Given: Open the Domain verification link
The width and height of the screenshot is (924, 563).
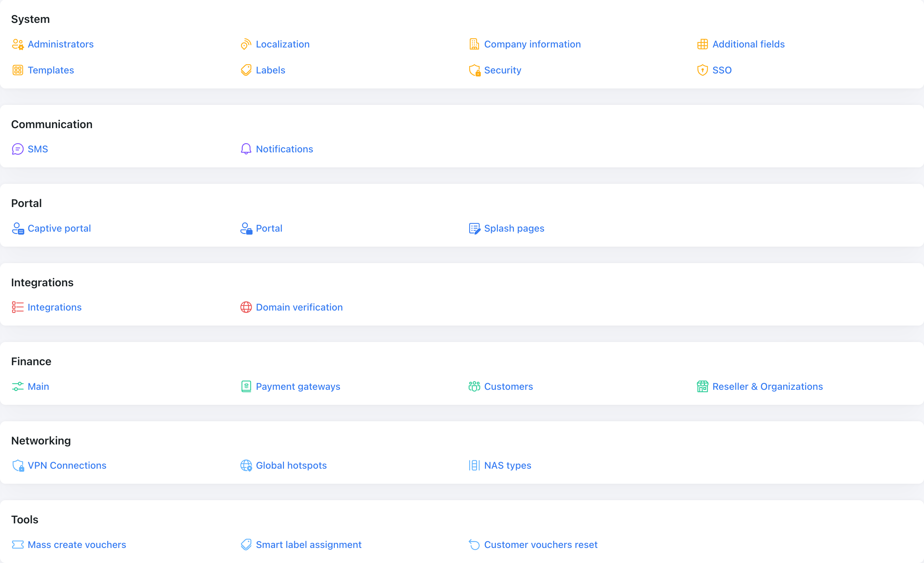Looking at the screenshot, I should [x=299, y=307].
